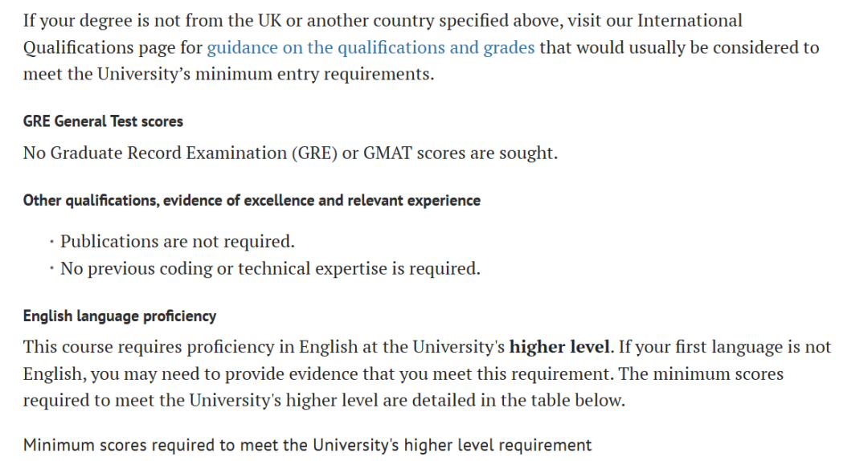Click the English language proficiency heading
The height and width of the screenshot is (461, 868).
(x=120, y=316)
